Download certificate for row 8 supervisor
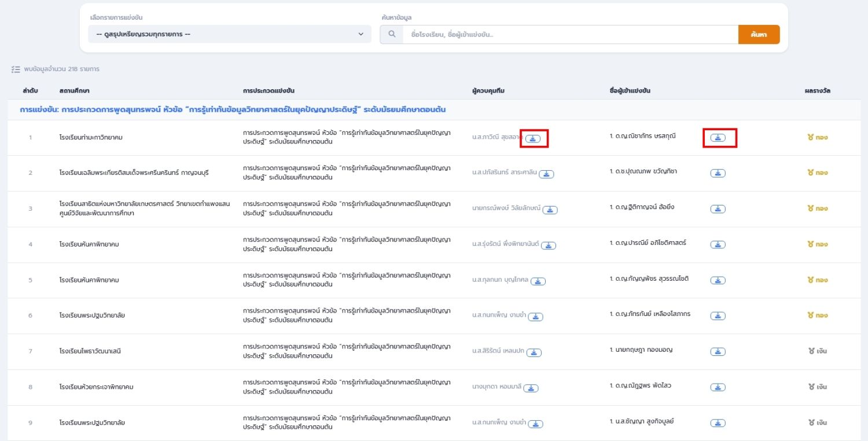Viewport: 868px width, 441px height. click(x=531, y=388)
